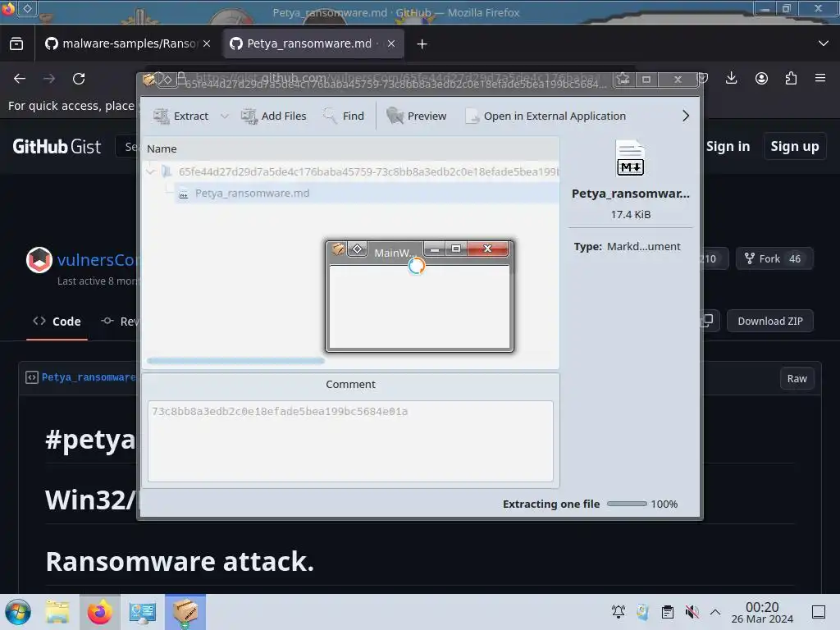Viewport: 840px width, 630px height.
Task: Click the system settings taskbar icon
Action: point(142,612)
